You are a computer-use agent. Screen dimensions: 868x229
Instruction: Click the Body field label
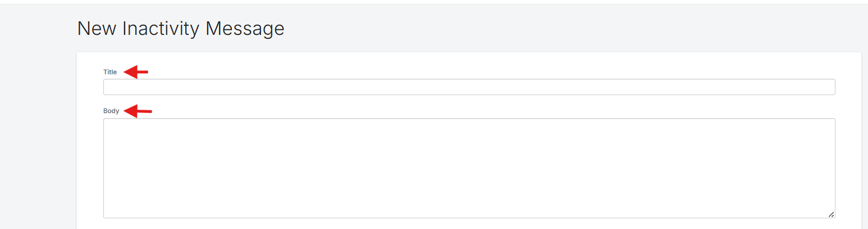[111, 111]
